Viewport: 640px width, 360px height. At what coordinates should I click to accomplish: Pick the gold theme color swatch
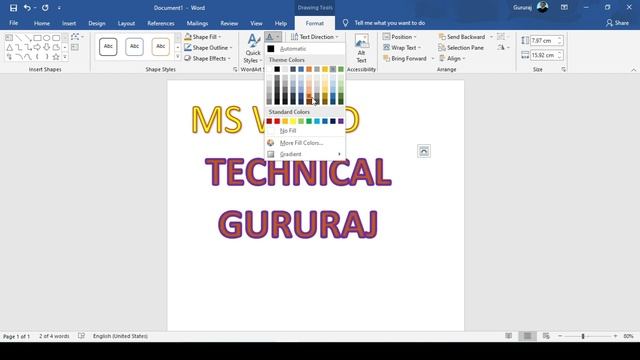325,69
